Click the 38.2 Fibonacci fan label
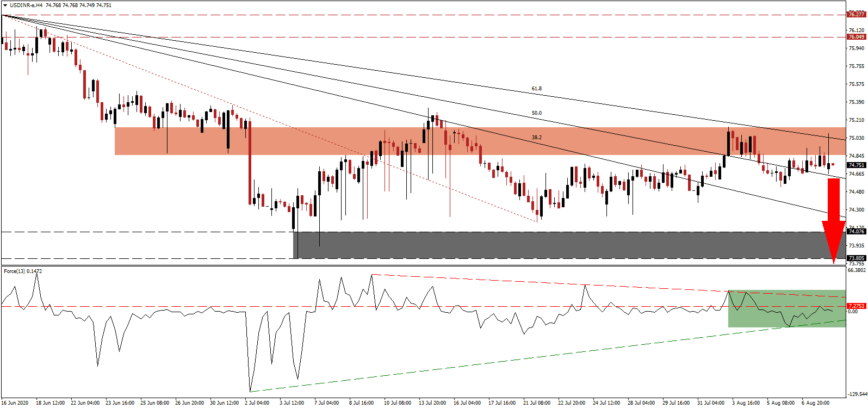Screen dimensions: 868x409 pyautogui.click(x=536, y=138)
